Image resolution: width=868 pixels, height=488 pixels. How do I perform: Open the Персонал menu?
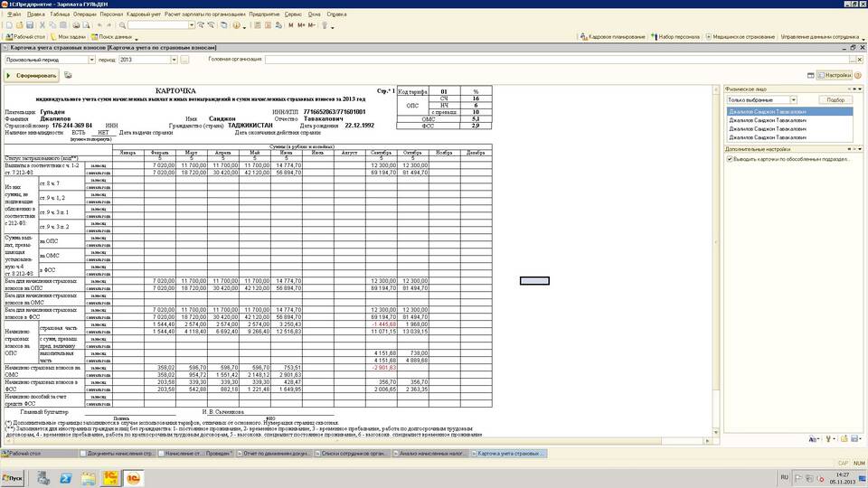coord(111,14)
